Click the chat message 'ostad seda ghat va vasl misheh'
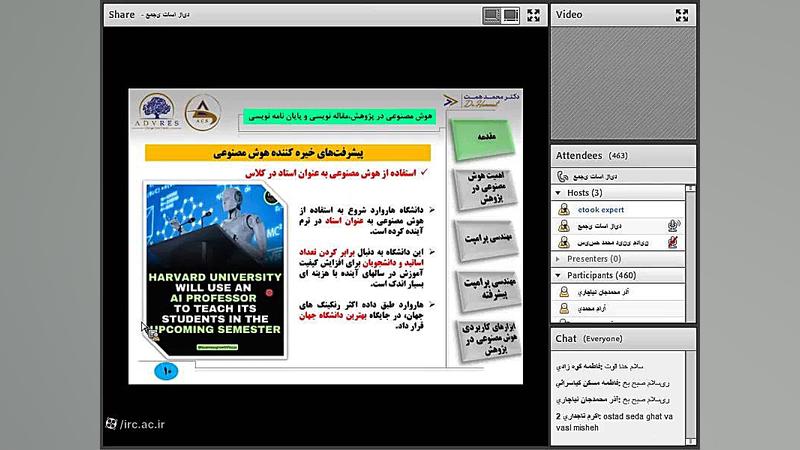The height and width of the screenshot is (450, 800). click(614, 422)
